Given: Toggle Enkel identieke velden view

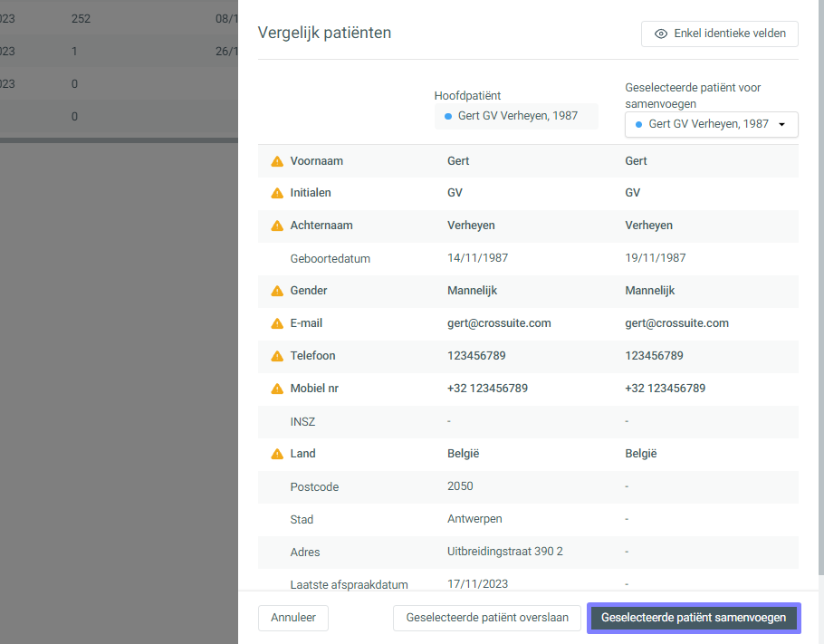Looking at the screenshot, I should click(720, 34).
